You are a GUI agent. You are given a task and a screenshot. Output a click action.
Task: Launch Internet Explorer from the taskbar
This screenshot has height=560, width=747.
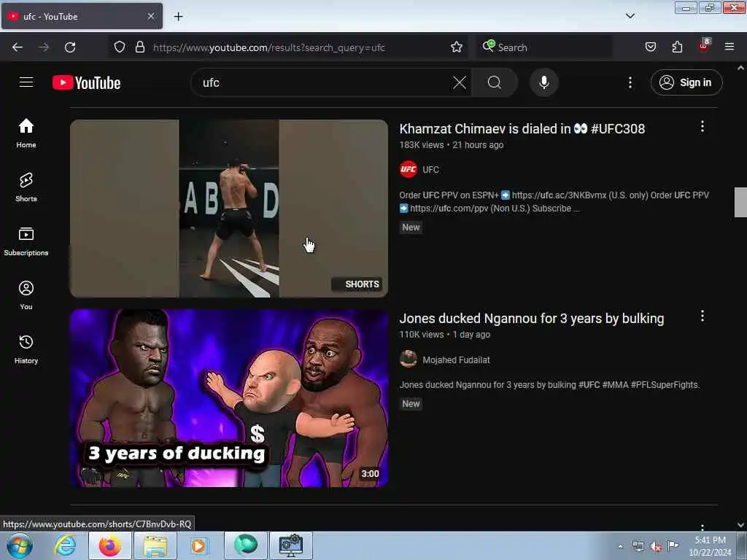click(65, 545)
